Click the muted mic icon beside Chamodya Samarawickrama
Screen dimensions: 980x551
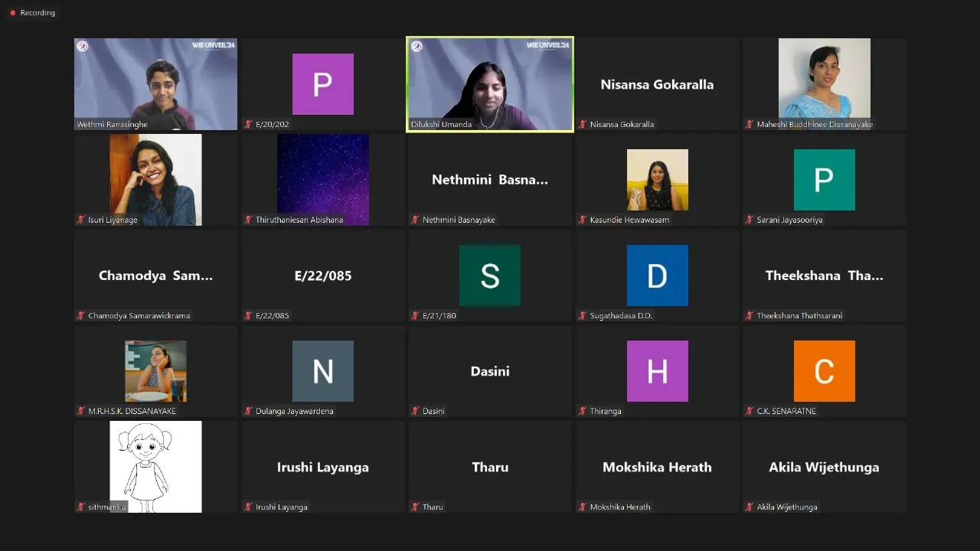(81, 315)
